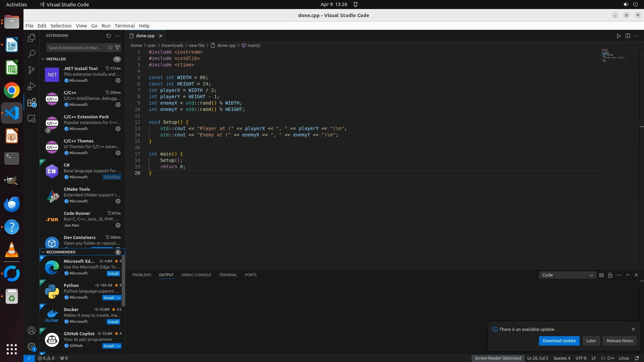Open Run and Debug view
Image resolution: width=644 pixels, height=362 pixels.
(x=32, y=86)
